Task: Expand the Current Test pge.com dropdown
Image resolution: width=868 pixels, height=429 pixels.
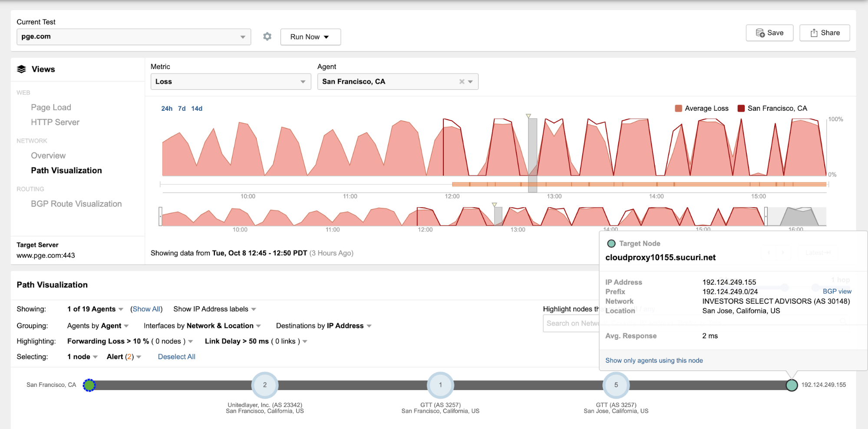Action: [134, 37]
